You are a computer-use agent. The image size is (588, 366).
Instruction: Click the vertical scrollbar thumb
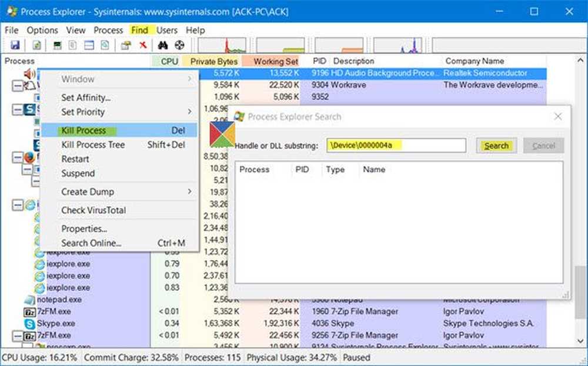(580, 292)
